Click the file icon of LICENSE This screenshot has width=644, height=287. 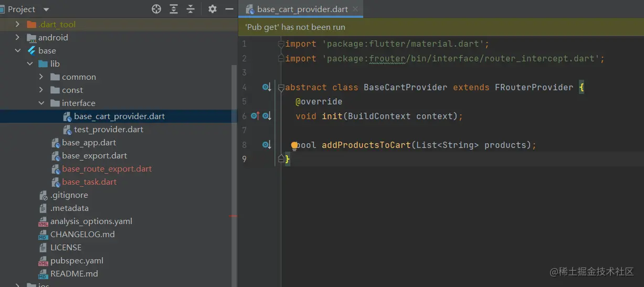tap(43, 247)
